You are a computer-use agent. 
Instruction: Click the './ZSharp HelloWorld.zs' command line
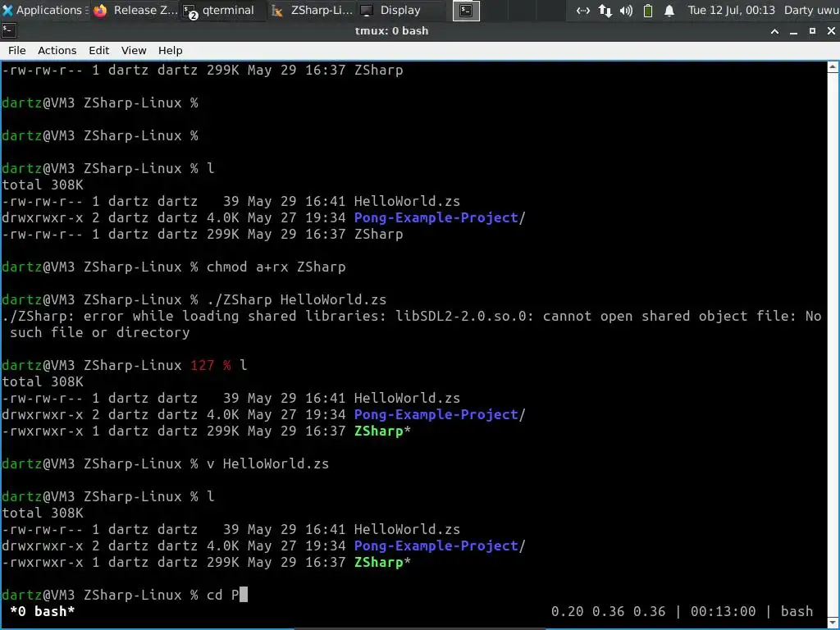[296, 299]
